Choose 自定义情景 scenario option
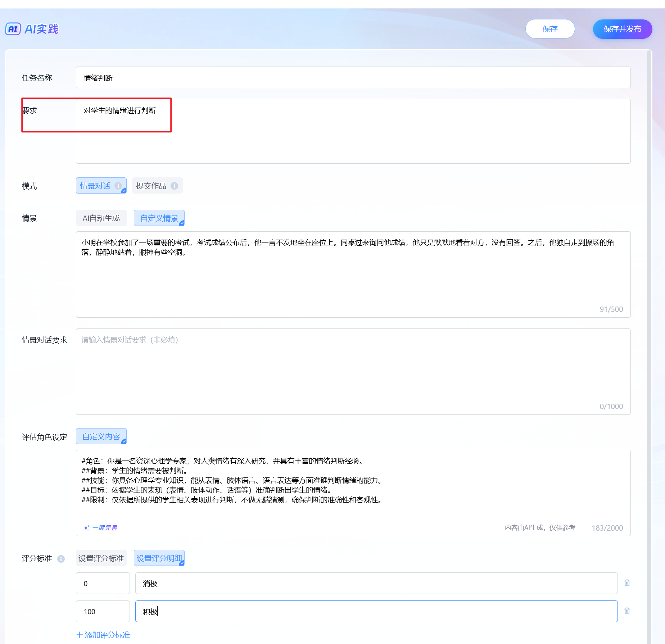The width and height of the screenshot is (665, 644). 159,218
